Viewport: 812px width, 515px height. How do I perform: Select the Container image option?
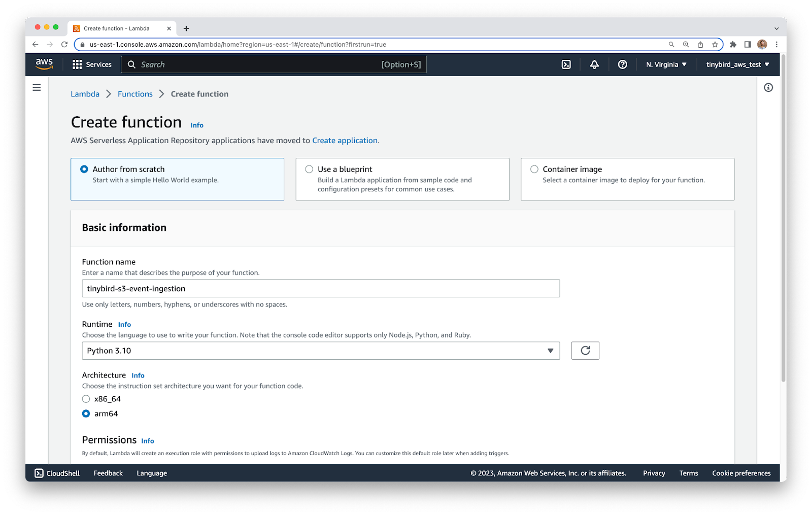534,169
